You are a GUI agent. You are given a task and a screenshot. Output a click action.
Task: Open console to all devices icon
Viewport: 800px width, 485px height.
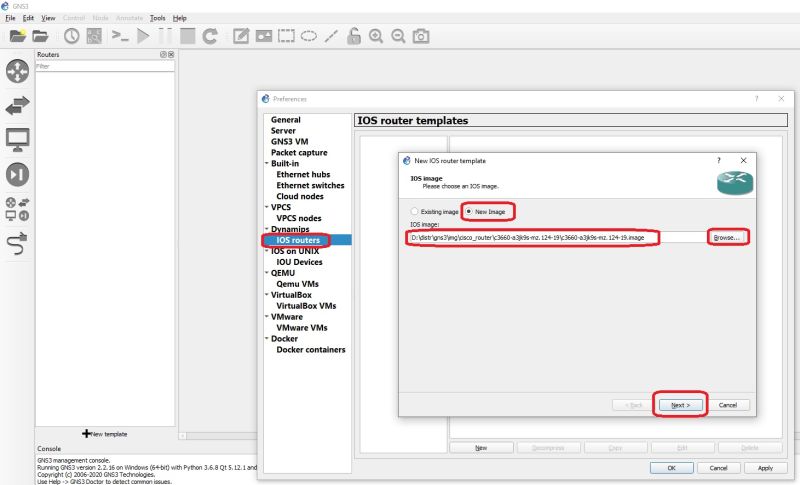click(120, 36)
